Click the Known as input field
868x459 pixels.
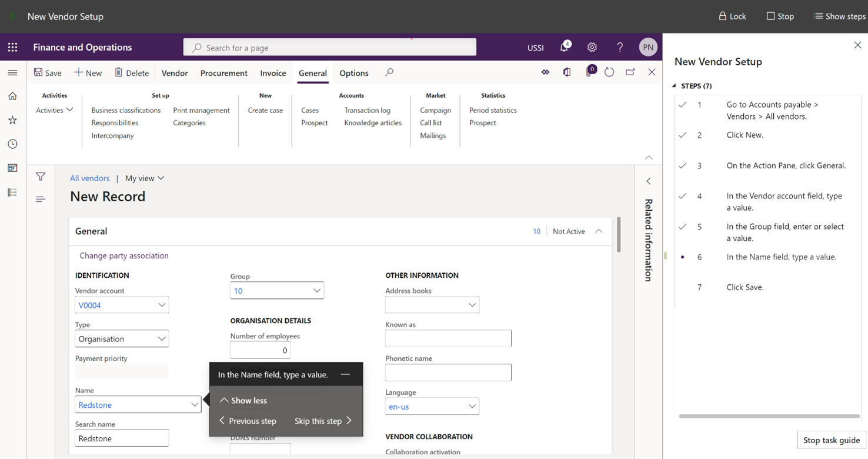448,338
